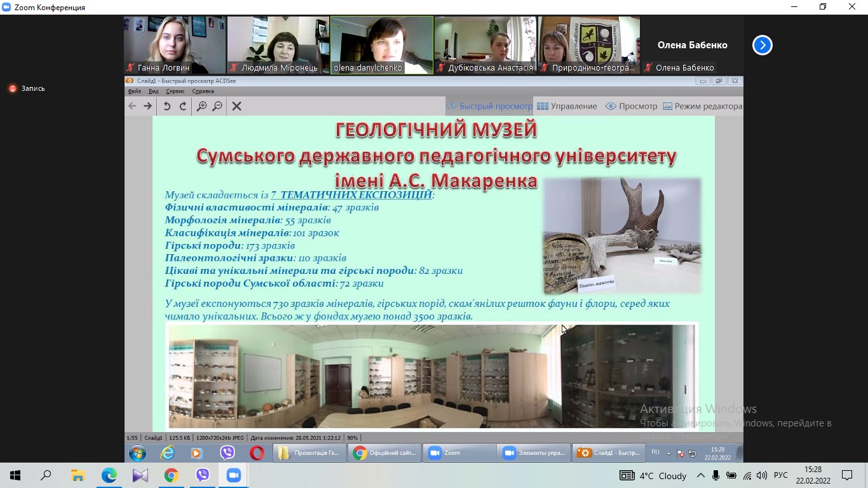Click the ACDSee zoom in magnifier
The image size is (868, 488).
pos(201,106)
